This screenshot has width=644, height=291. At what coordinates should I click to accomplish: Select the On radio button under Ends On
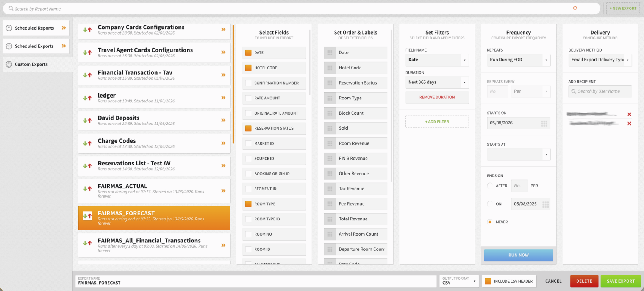tap(490, 204)
